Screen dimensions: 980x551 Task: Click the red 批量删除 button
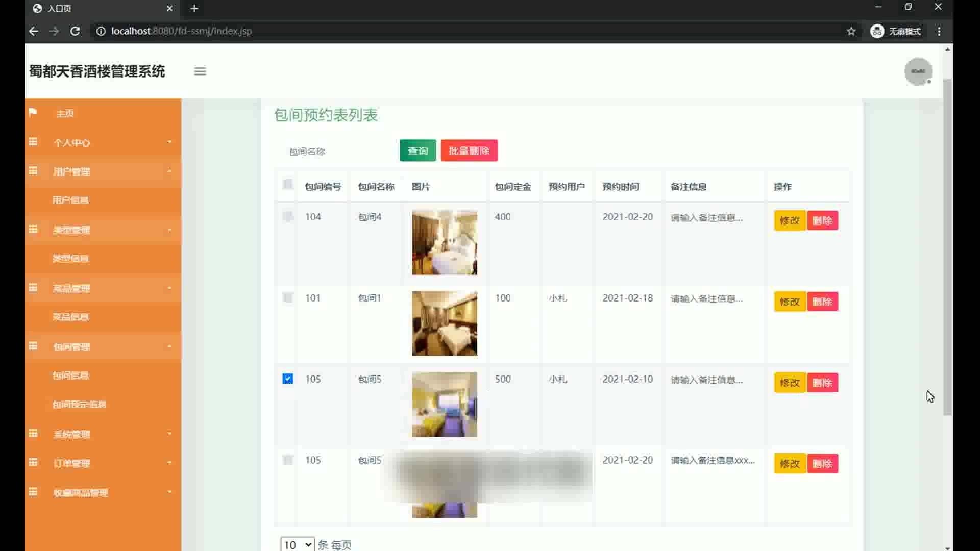tap(469, 151)
